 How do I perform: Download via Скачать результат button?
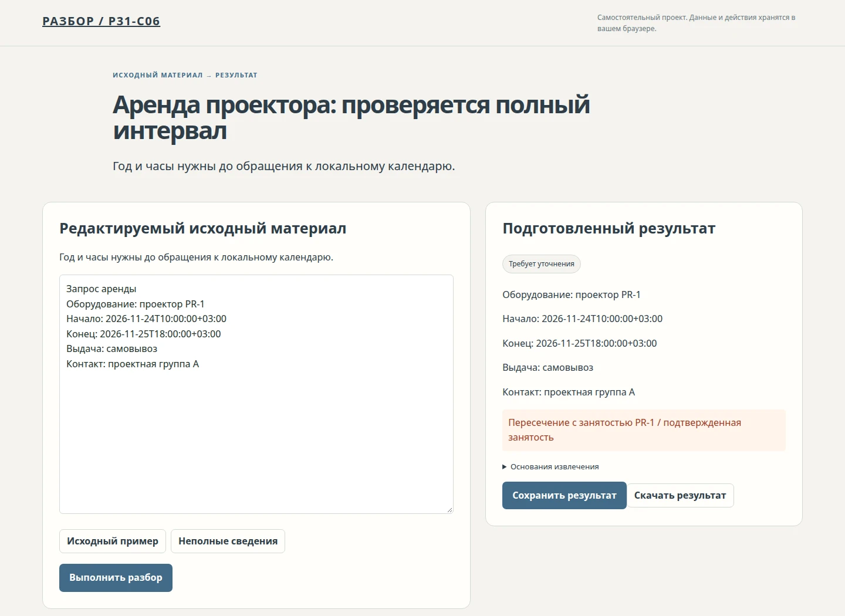point(680,496)
